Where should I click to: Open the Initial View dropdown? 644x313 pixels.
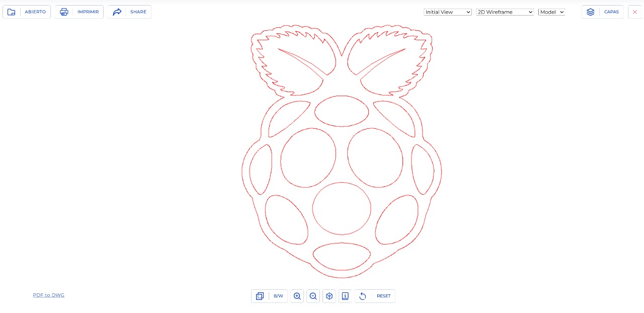448,12
